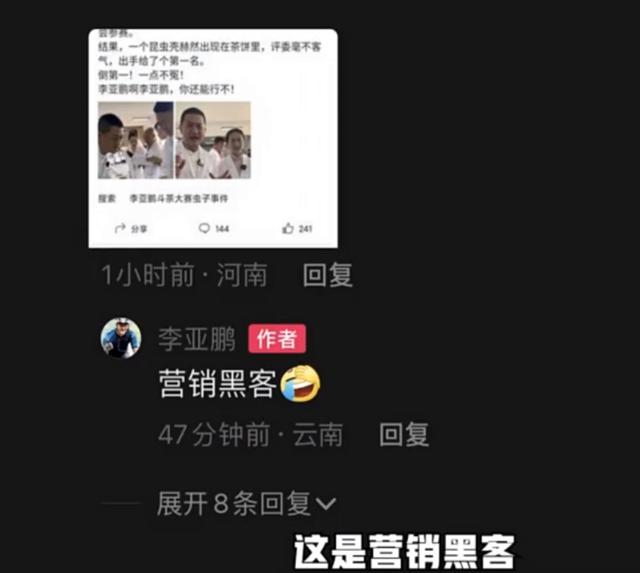Open the white screenshot image in comment
The height and width of the screenshot is (573, 640).
point(213,138)
